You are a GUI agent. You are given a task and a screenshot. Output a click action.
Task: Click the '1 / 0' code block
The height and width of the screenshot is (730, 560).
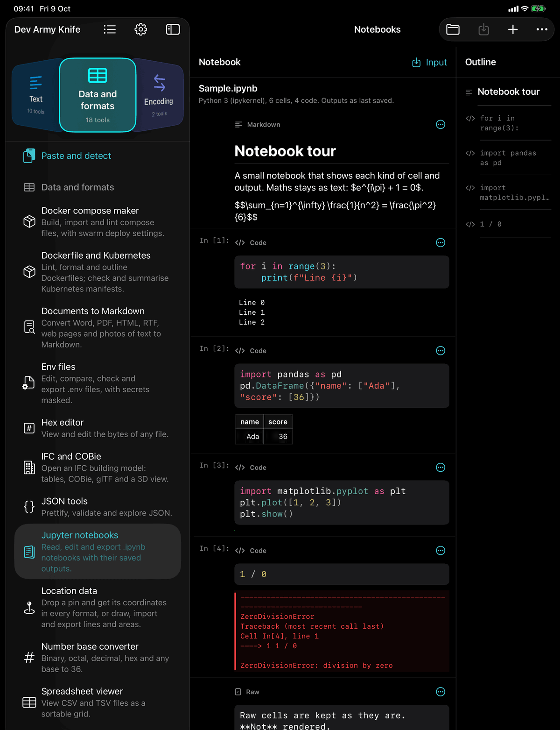point(342,574)
